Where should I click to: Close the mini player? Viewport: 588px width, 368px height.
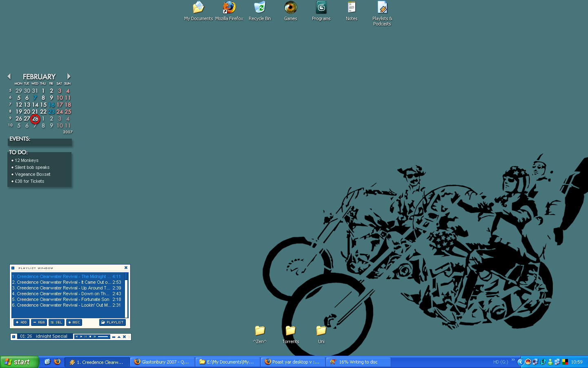(x=124, y=337)
